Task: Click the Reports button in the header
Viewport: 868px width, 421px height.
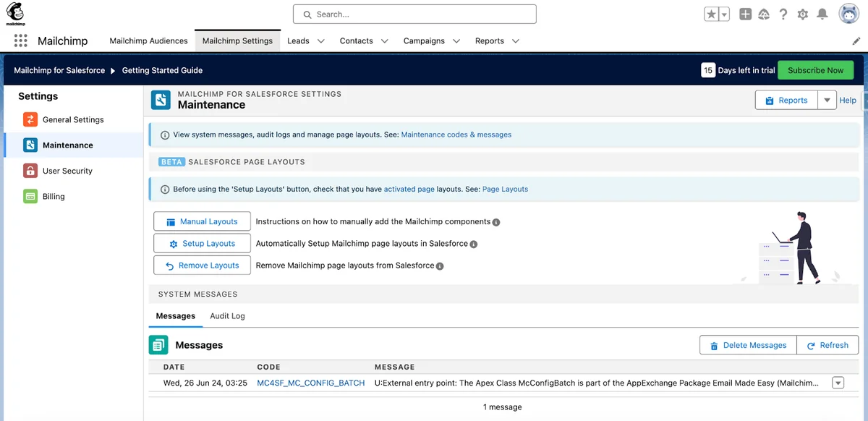Action: 786,100
